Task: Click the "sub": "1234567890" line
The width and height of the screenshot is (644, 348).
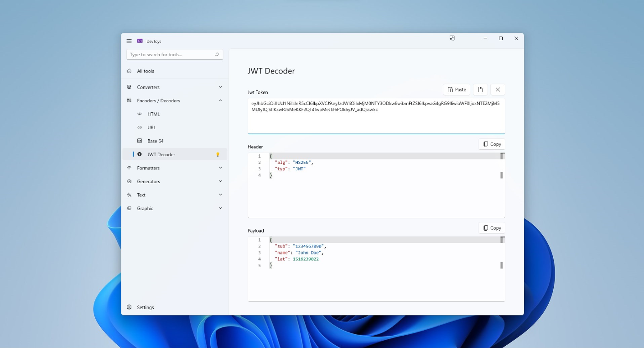Action: [x=301, y=246]
